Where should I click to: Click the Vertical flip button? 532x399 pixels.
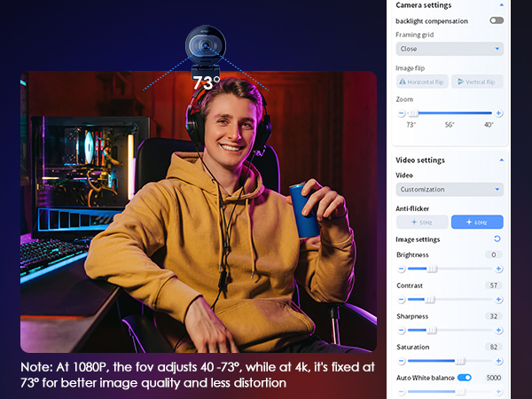477,82
